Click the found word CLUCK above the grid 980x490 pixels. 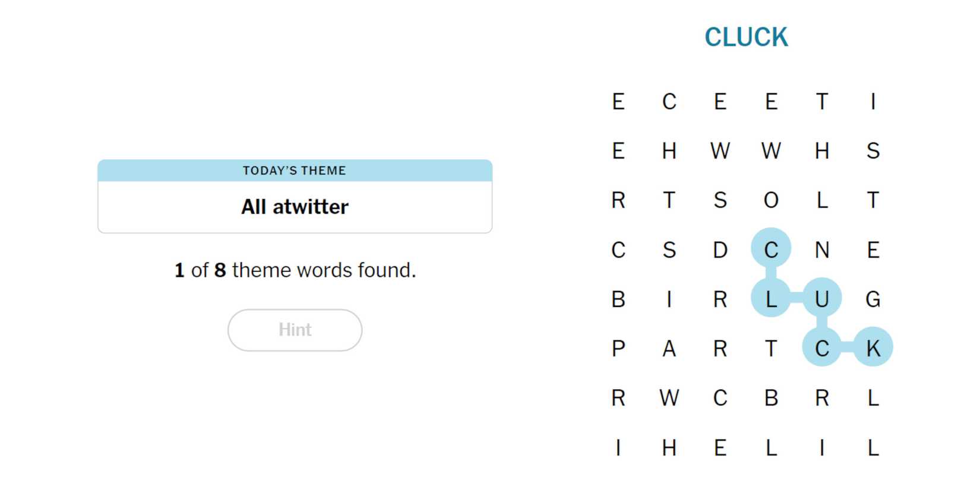tap(747, 37)
